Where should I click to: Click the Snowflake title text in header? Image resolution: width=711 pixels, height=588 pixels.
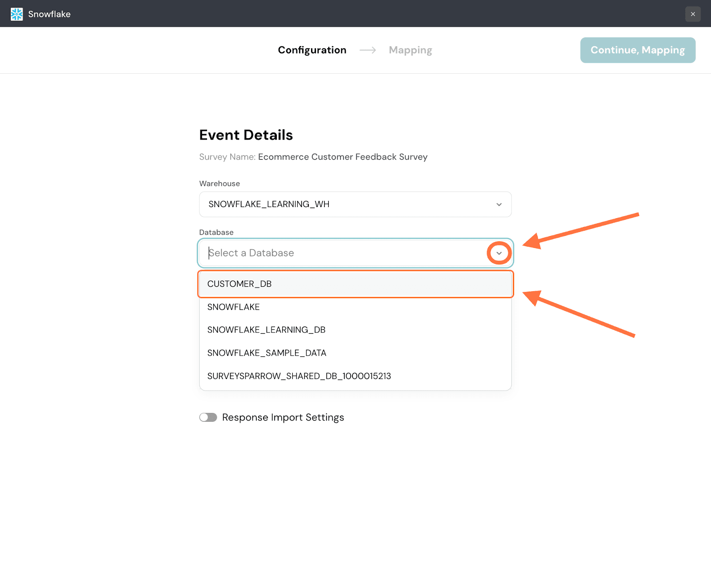(x=49, y=14)
